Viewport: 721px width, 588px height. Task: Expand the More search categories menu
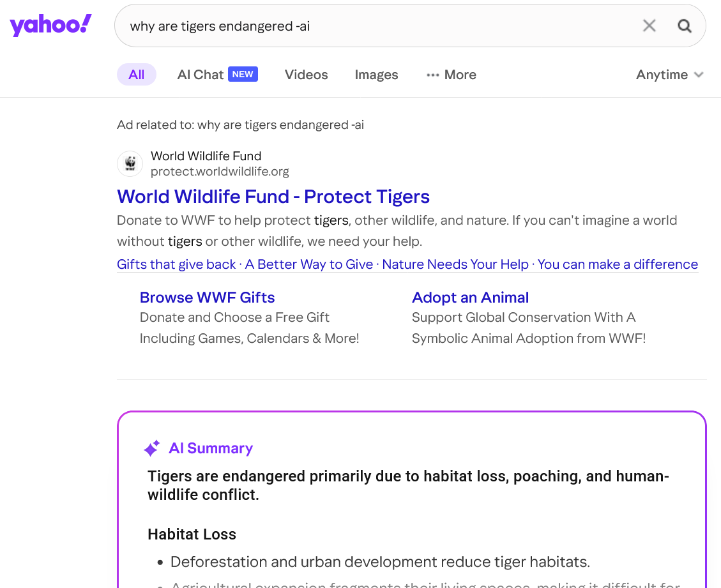click(x=451, y=75)
